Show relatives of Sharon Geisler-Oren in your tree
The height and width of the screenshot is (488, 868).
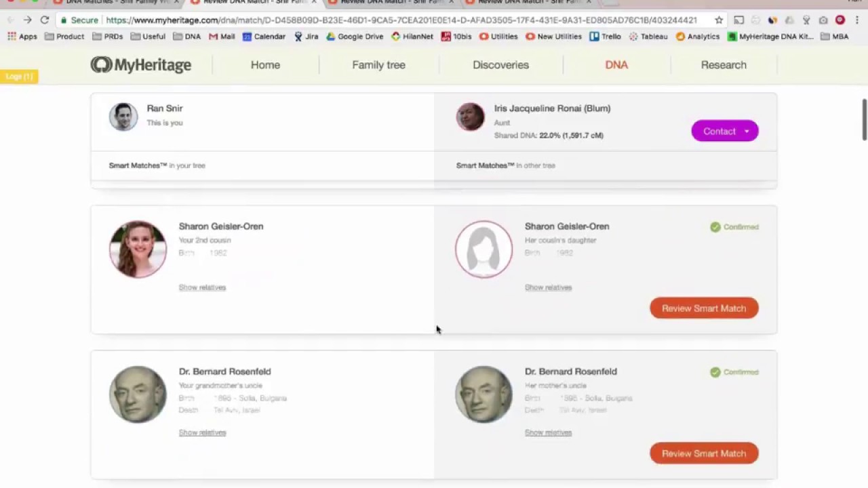202,287
